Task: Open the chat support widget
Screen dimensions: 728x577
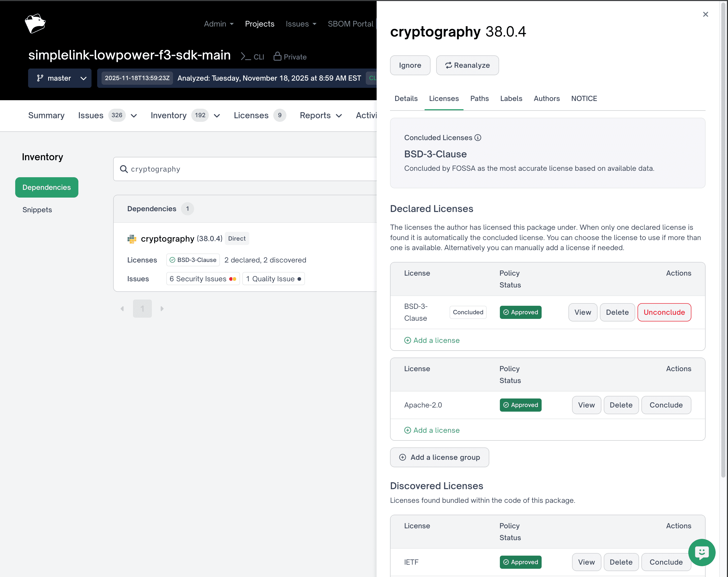Action: pos(701,552)
